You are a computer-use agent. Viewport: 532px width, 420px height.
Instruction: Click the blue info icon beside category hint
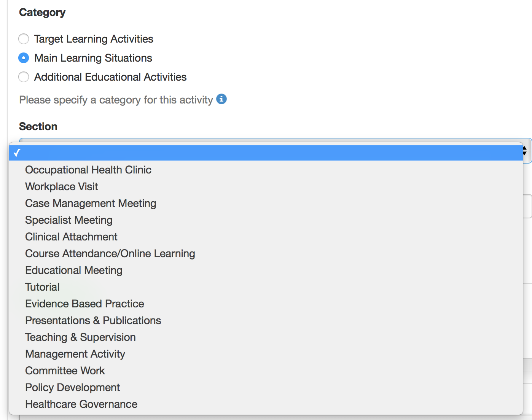coord(221,99)
